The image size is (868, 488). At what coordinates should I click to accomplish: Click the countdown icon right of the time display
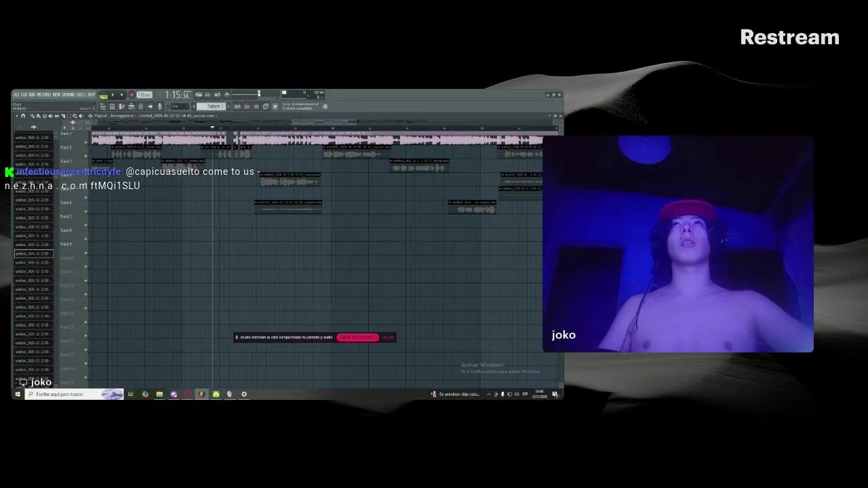[208, 94]
